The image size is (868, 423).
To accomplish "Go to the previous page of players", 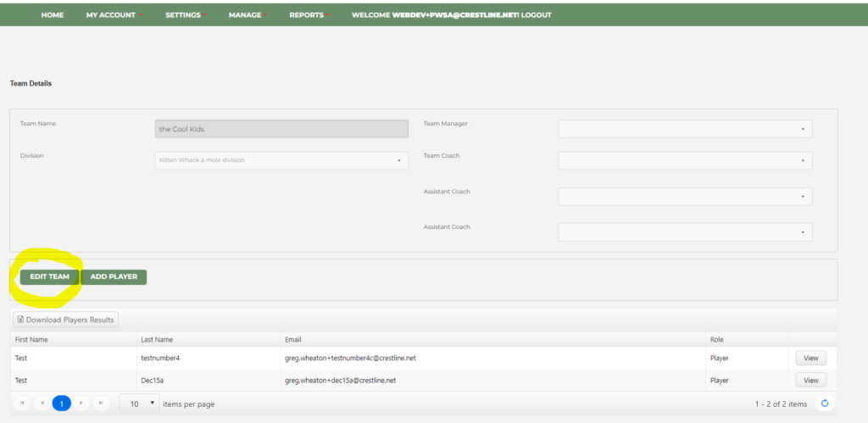I will (x=42, y=404).
